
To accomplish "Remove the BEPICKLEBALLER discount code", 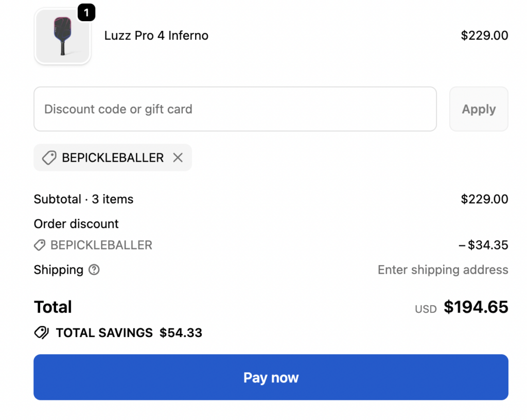I will [x=178, y=157].
